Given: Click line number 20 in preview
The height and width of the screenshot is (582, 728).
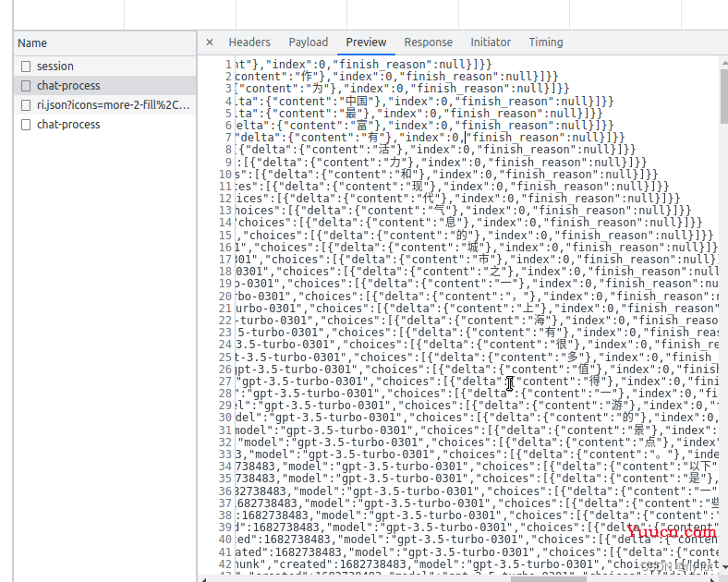Looking at the screenshot, I should coord(225,297).
